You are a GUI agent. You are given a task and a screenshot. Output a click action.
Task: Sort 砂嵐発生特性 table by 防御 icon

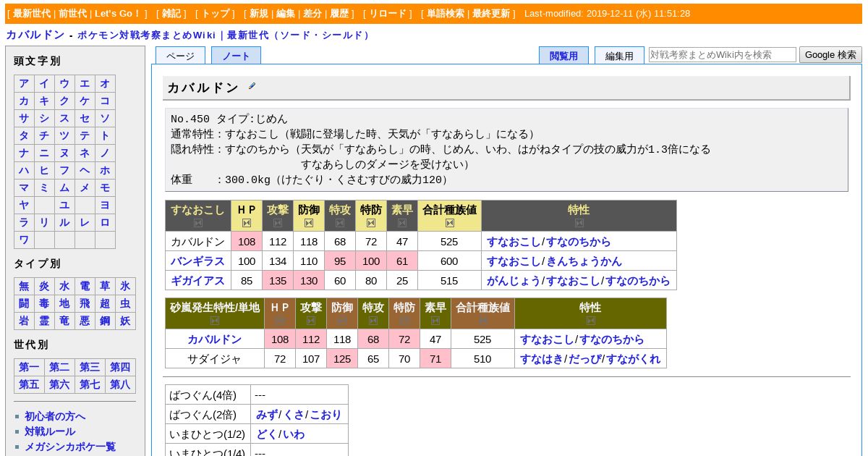[x=342, y=321]
